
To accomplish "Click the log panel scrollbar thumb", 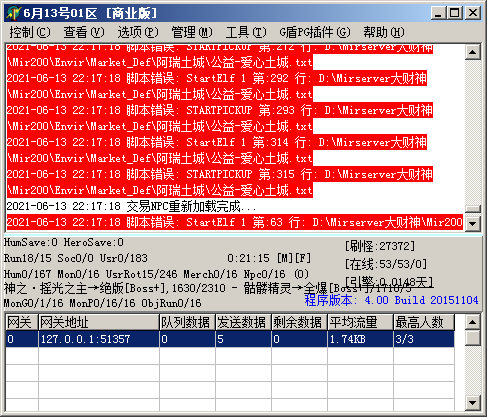I will (473, 209).
